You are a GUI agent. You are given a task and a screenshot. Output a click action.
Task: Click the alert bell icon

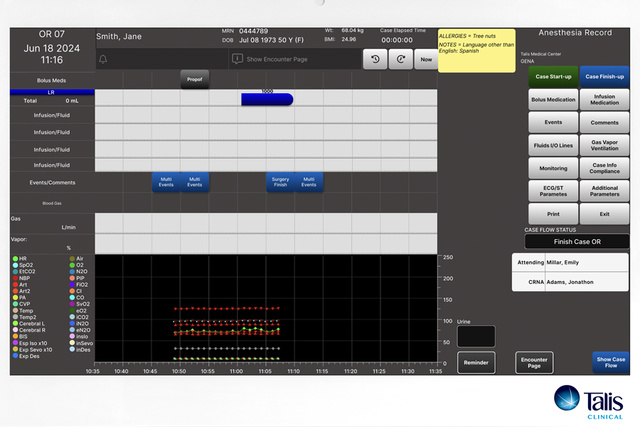tap(103, 59)
